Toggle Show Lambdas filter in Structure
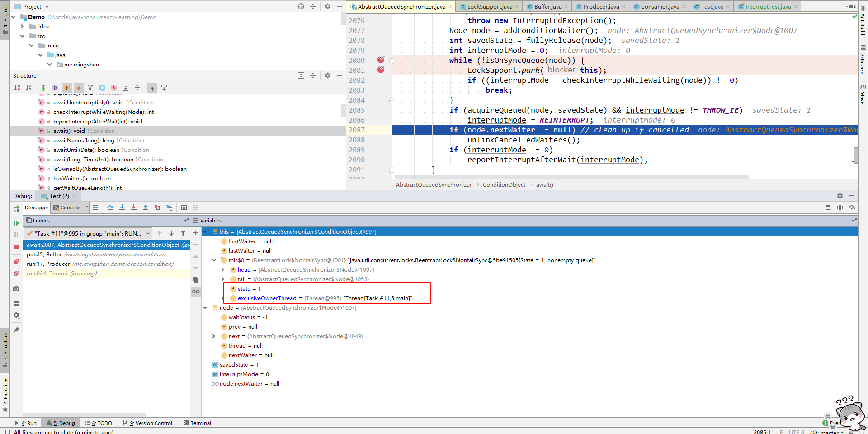Screen dimensions: 868x434 pyautogui.click(x=114, y=88)
